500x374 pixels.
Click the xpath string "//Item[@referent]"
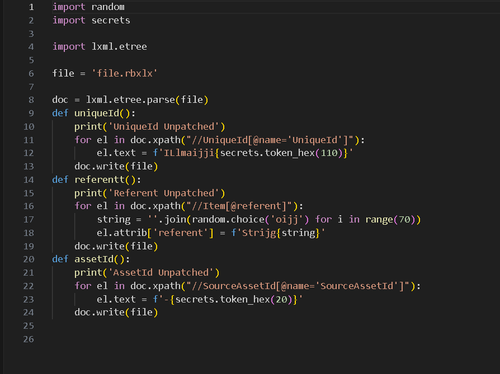click(x=239, y=206)
